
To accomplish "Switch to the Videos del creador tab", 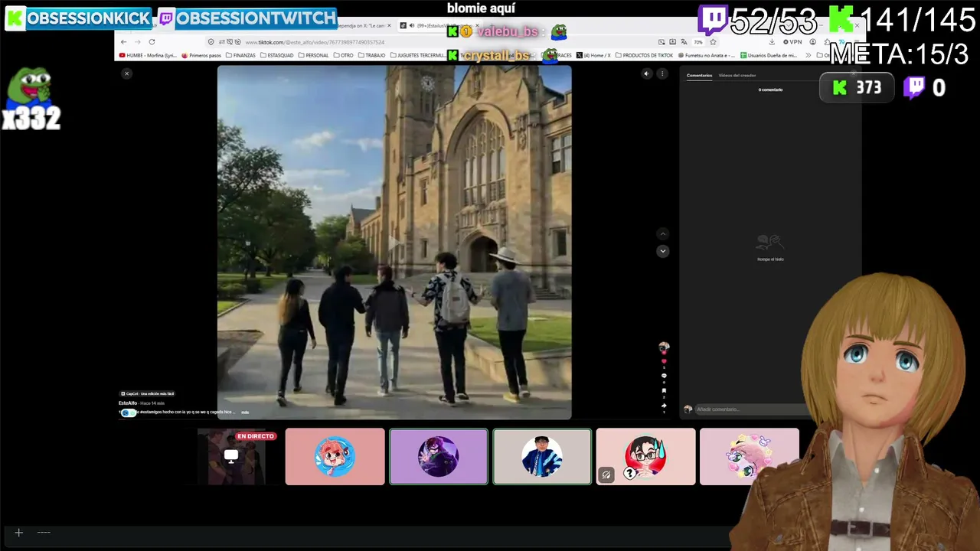I will tap(737, 75).
